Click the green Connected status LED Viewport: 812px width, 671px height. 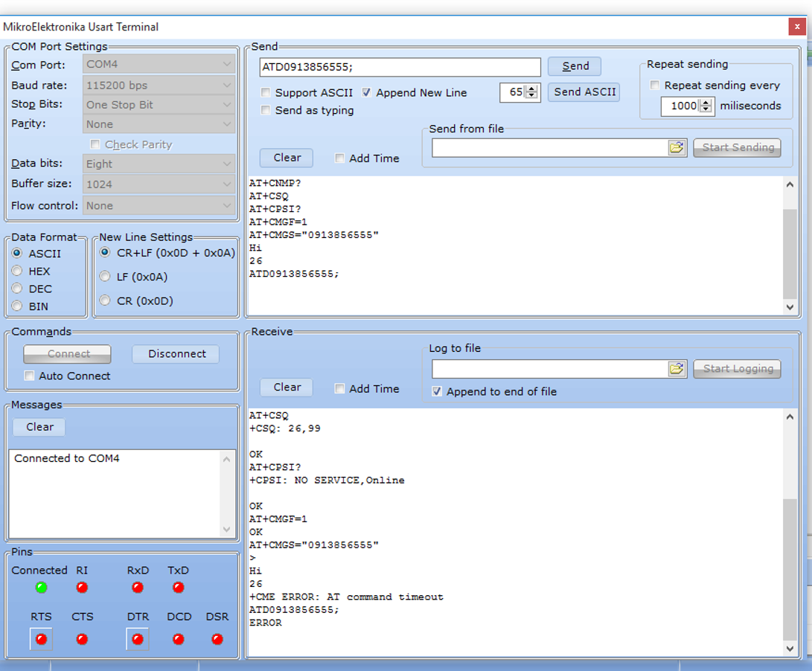point(41,588)
